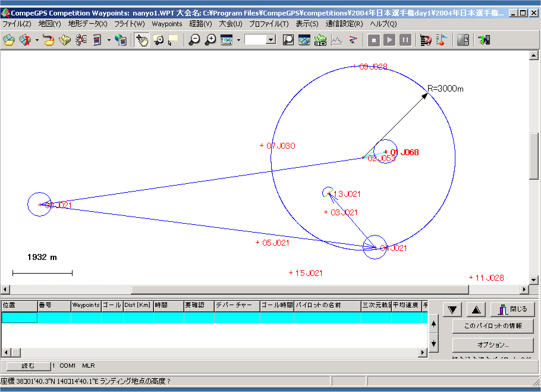
Task: Zoom out with the minus magnifier
Action: point(194,40)
